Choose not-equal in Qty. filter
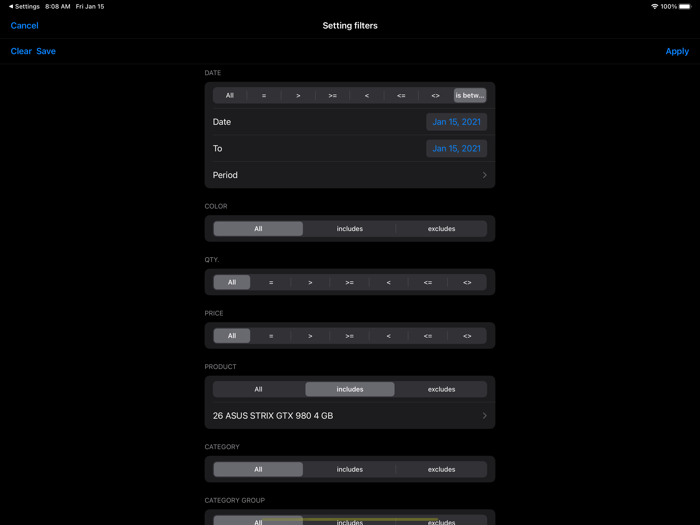 pyautogui.click(x=467, y=282)
